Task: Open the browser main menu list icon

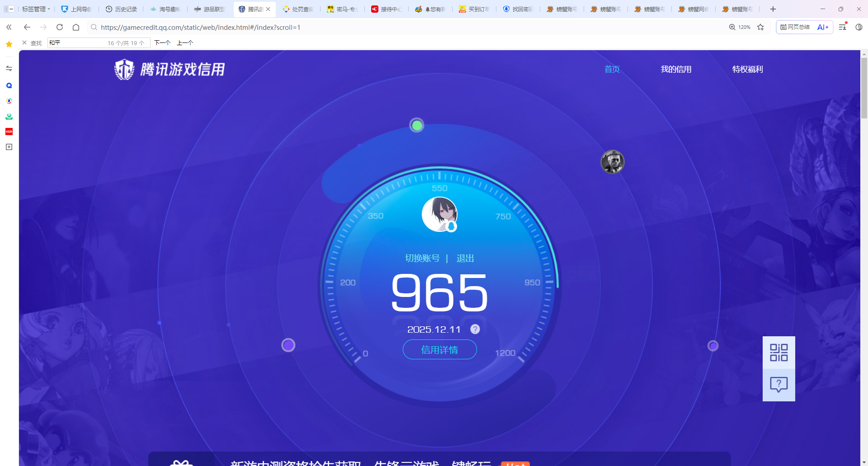Action: pyautogui.click(x=842, y=27)
